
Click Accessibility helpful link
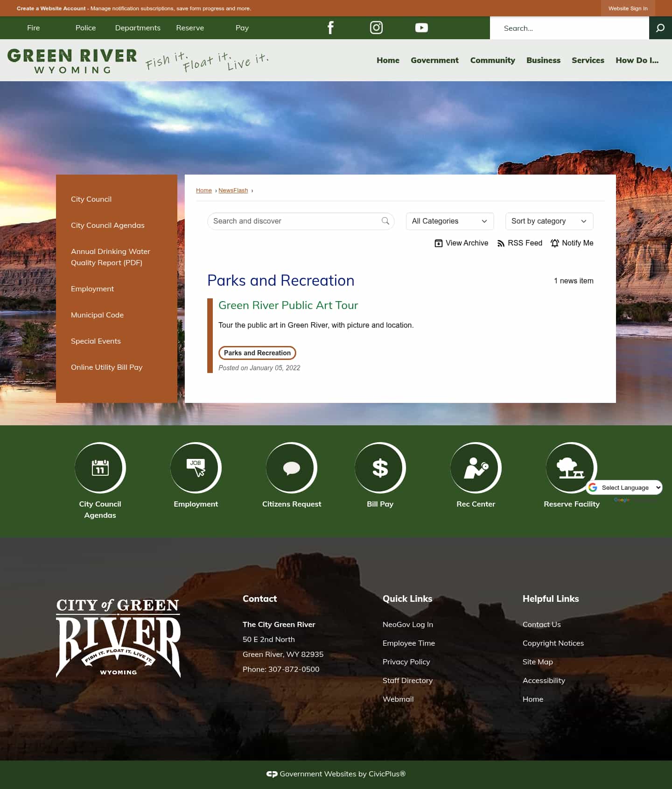(x=544, y=681)
